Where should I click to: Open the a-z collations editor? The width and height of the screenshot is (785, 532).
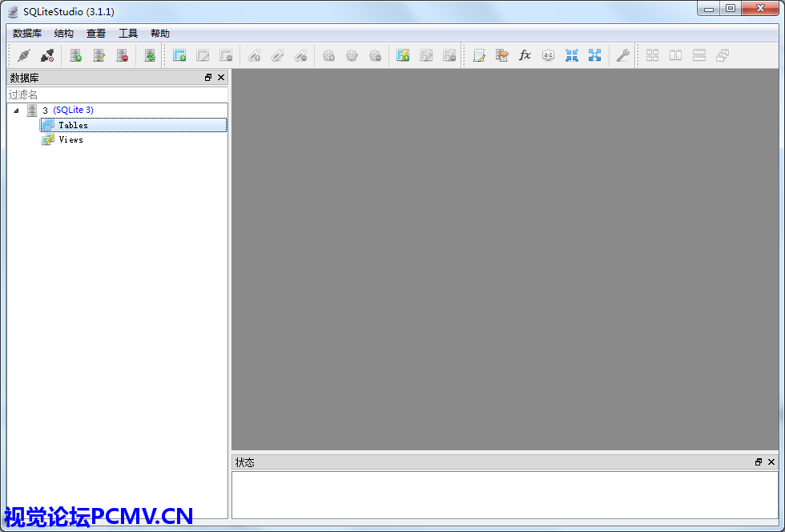pos(548,55)
